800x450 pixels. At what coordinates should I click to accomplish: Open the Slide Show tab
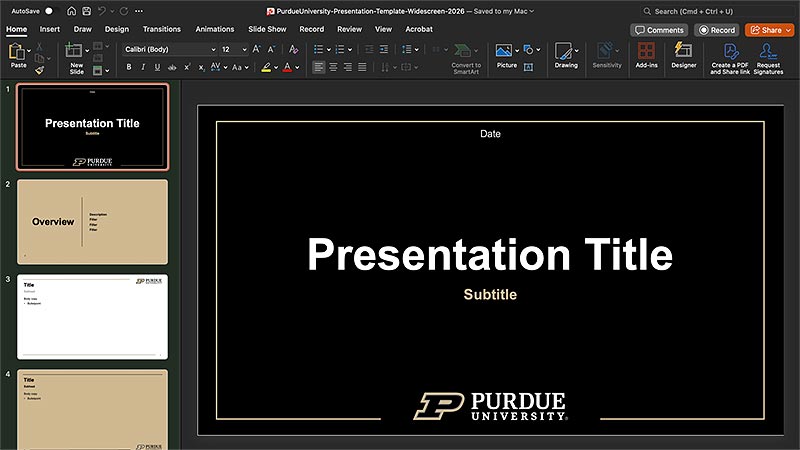pyautogui.click(x=267, y=29)
